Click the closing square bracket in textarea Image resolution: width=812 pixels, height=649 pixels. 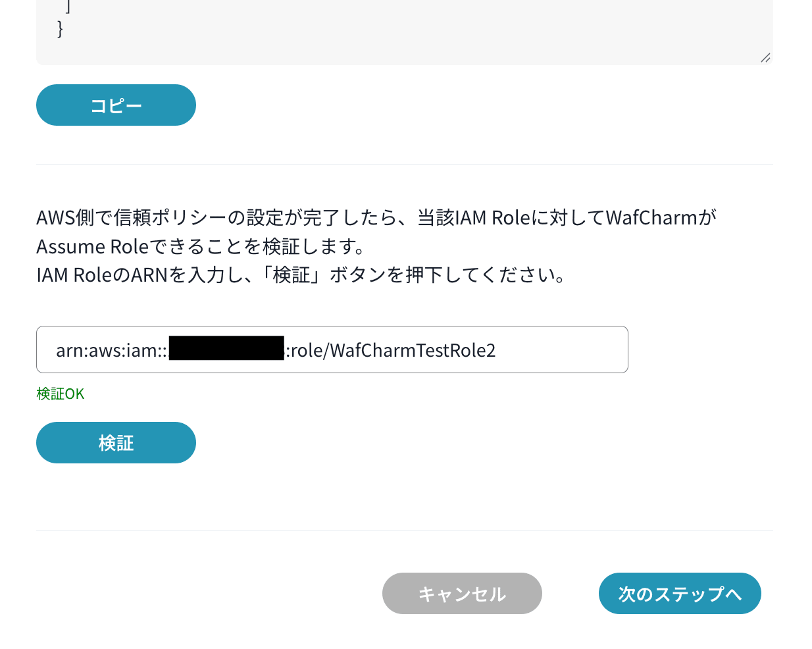coord(68,7)
